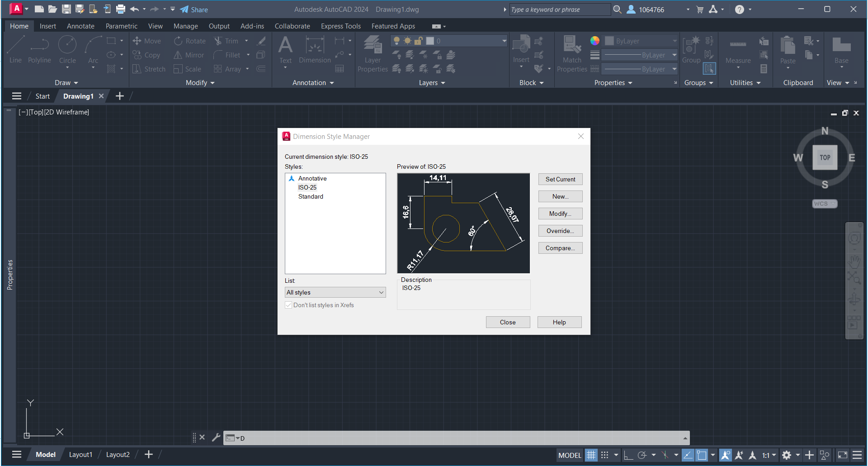This screenshot has height=466, width=868.
Task: Click the New... button
Action: [x=560, y=196]
